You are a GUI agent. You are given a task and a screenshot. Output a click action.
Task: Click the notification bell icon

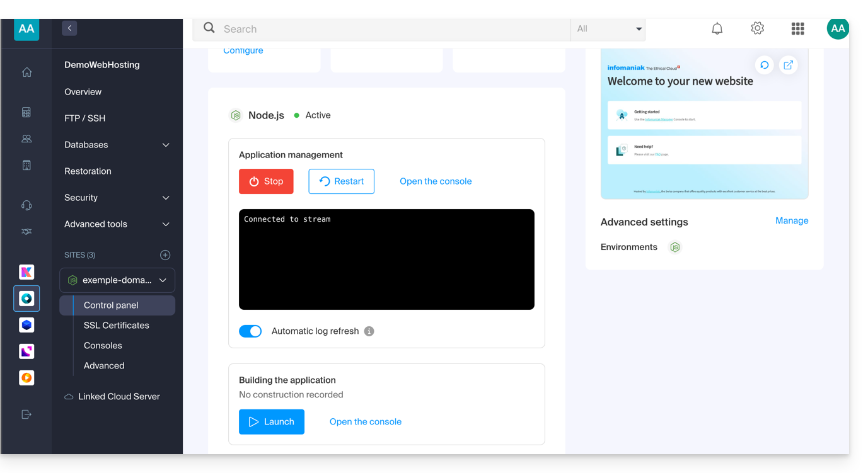tap(717, 29)
